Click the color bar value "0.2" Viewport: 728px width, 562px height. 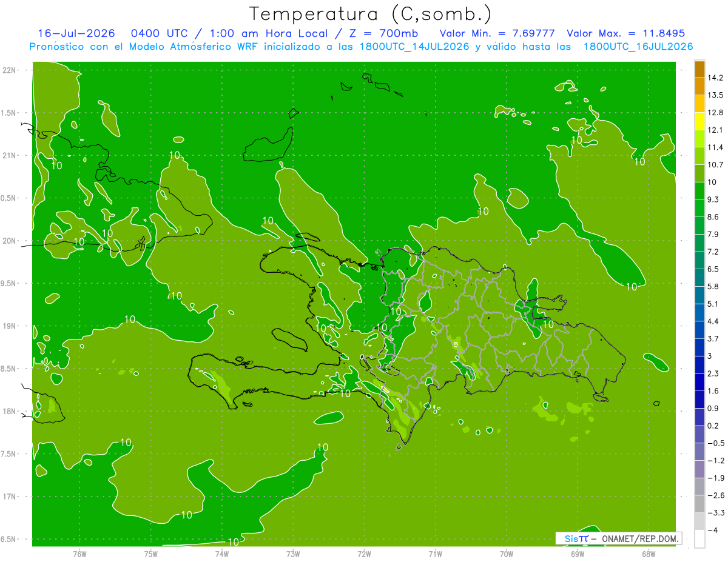(714, 426)
